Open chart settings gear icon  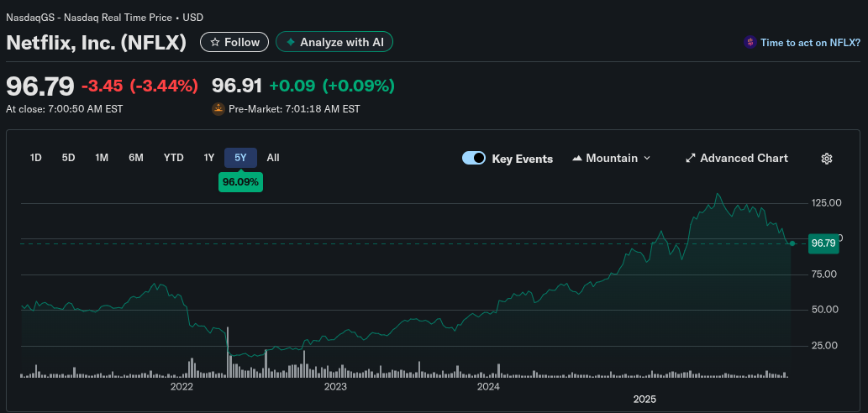tap(827, 159)
